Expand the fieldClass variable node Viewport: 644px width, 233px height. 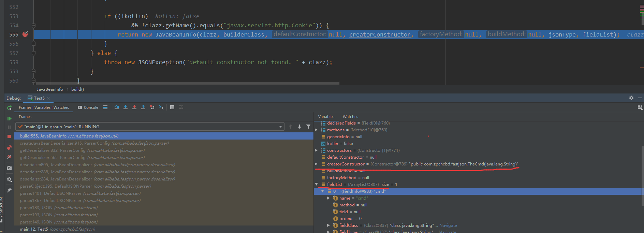pos(328,225)
